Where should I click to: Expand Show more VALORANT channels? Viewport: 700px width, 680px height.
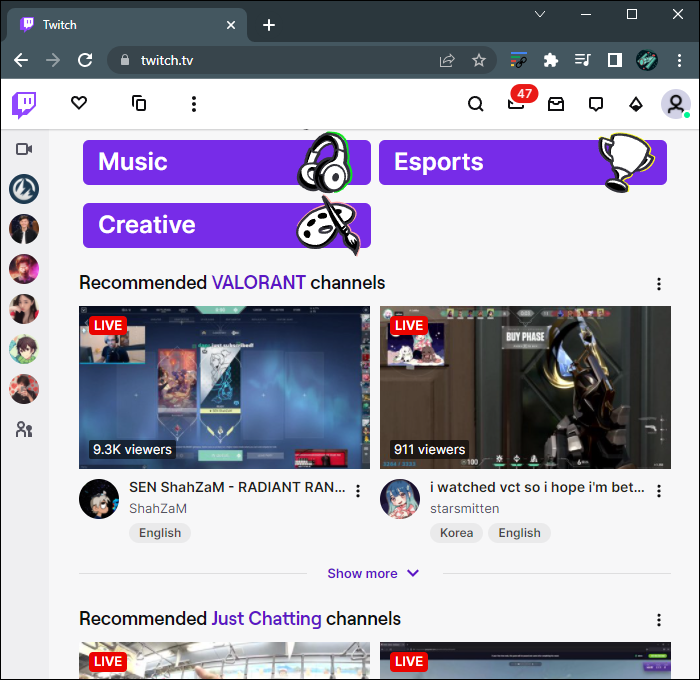pos(373,573)
